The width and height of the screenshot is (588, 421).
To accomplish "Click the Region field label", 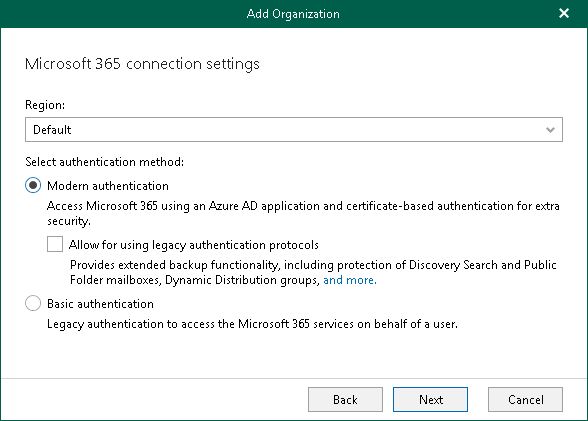I will [x=45, y=105].
